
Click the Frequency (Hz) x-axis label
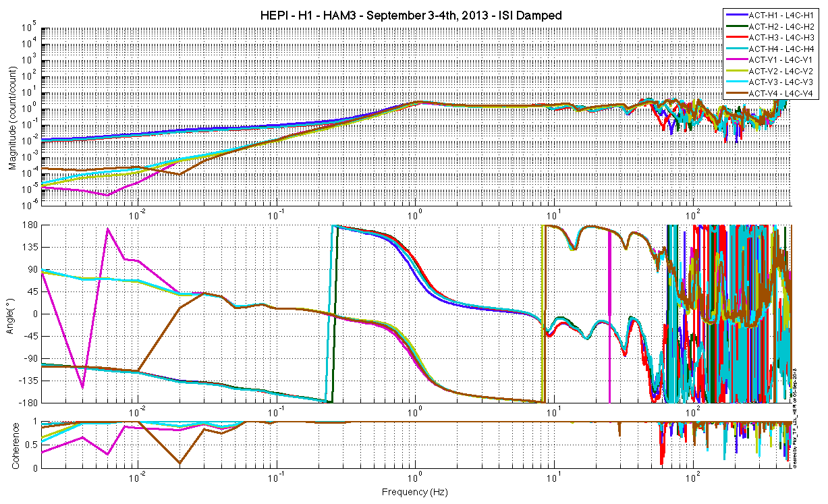[414, 493]
